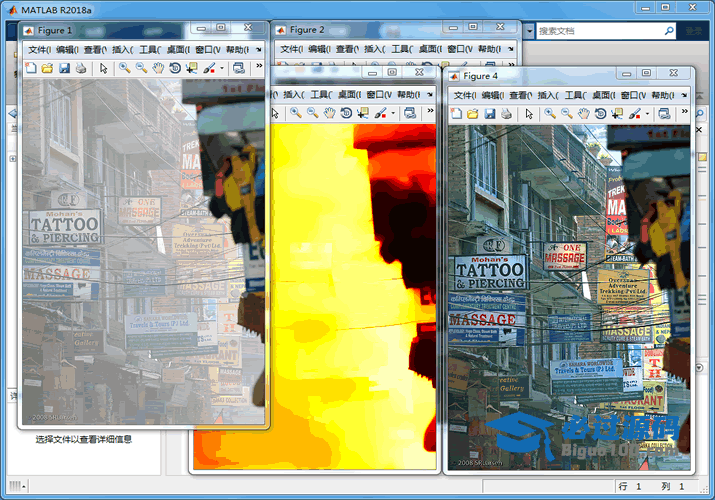The image size is (715, 500).
Task: Click dock arrow at end of Figure 4 menu bar
Action: pyautogui.click(x=684, y=95)
